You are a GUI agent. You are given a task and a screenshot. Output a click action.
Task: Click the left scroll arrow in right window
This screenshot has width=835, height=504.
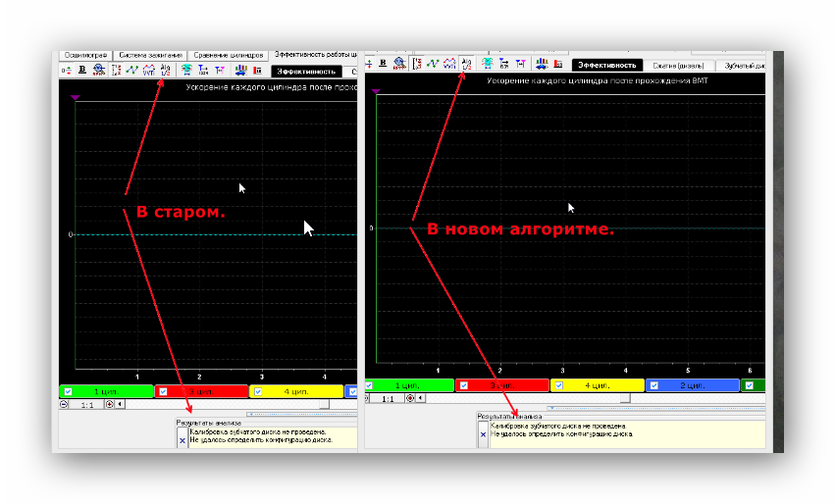[421, 398]
